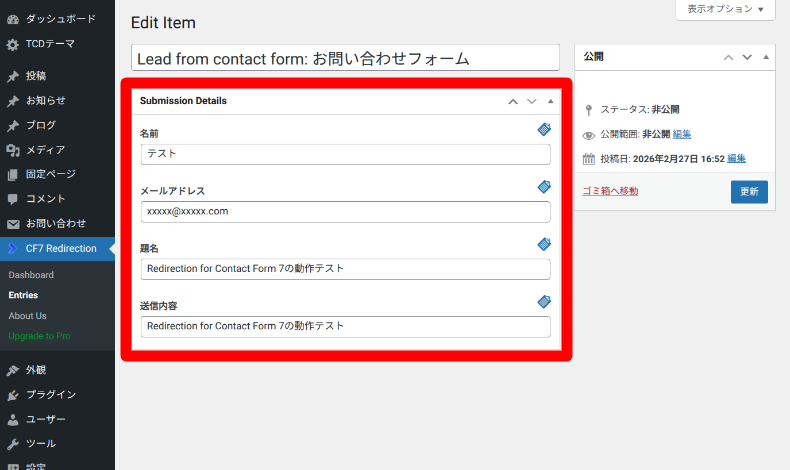Click the TCDテーマ gear icon

(13, 45)
